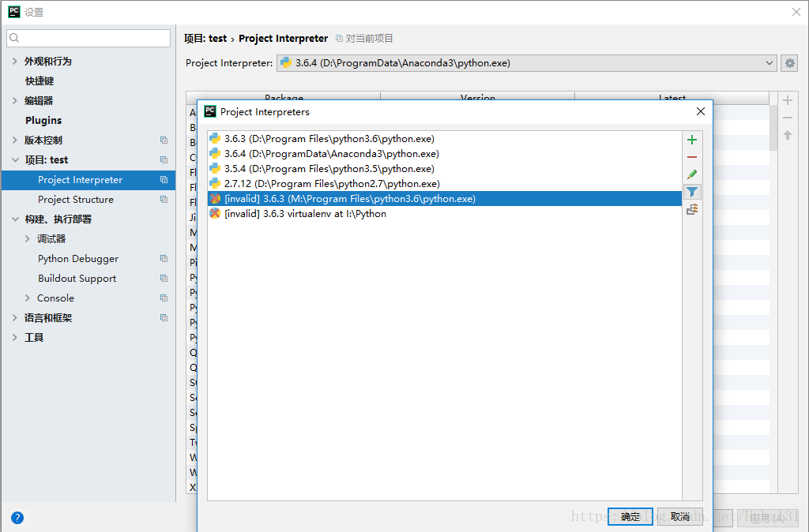Expand the 工具 section

[x=14, y=337]
